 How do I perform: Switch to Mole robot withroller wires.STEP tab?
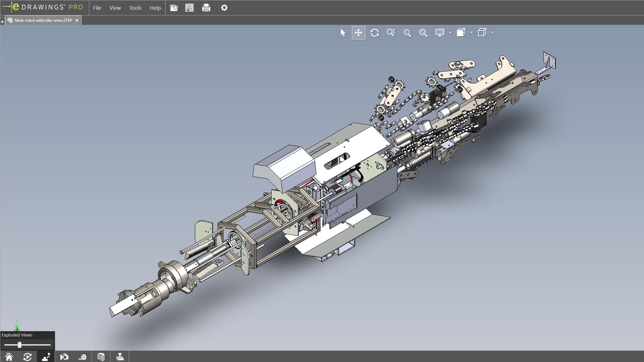click(x=44, y=20)
